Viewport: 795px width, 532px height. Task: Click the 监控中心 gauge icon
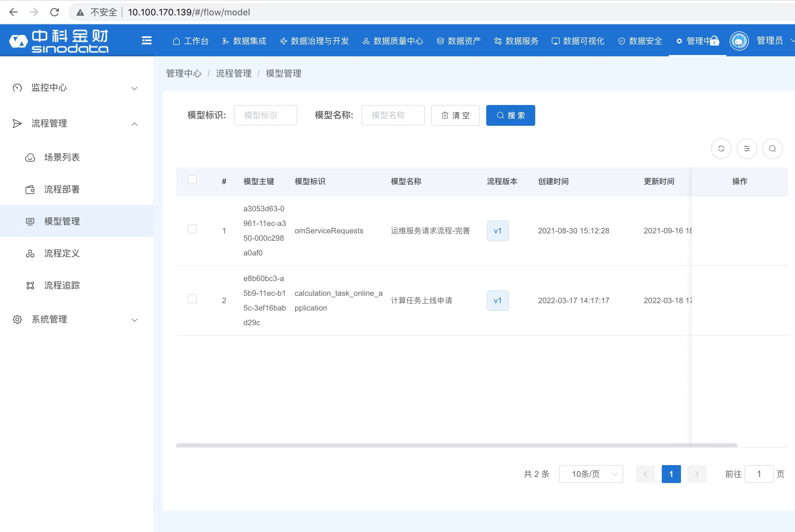(17, 88)
